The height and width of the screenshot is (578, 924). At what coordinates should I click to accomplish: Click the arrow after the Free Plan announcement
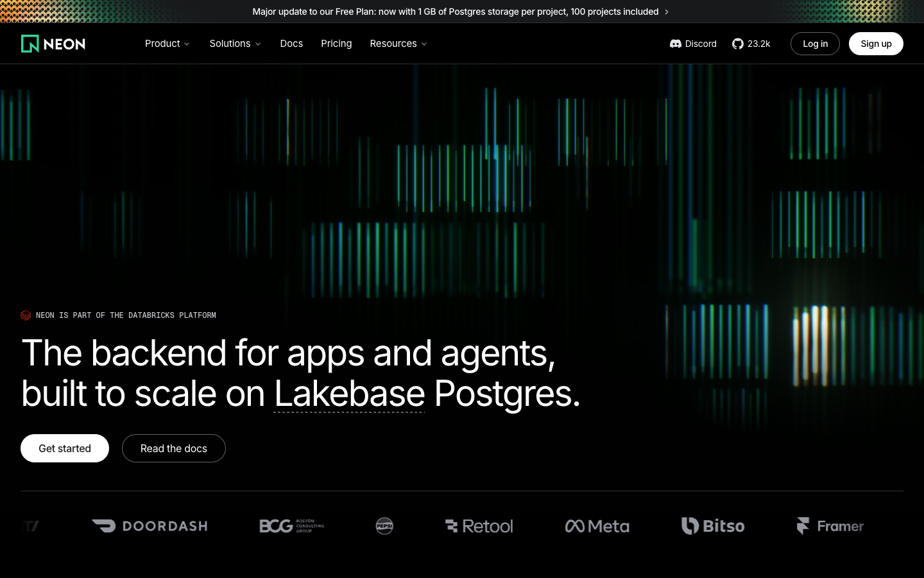pos(667,12)
